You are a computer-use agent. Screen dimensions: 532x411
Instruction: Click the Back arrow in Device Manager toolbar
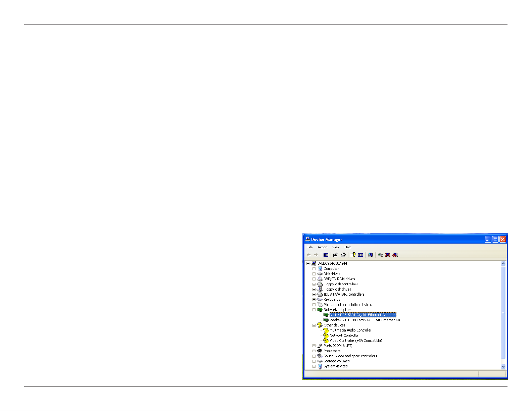click(x=309, y=255)
